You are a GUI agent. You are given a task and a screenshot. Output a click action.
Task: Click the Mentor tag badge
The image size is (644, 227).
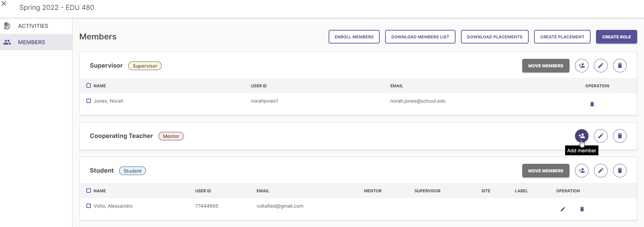(x=171, y=136)
